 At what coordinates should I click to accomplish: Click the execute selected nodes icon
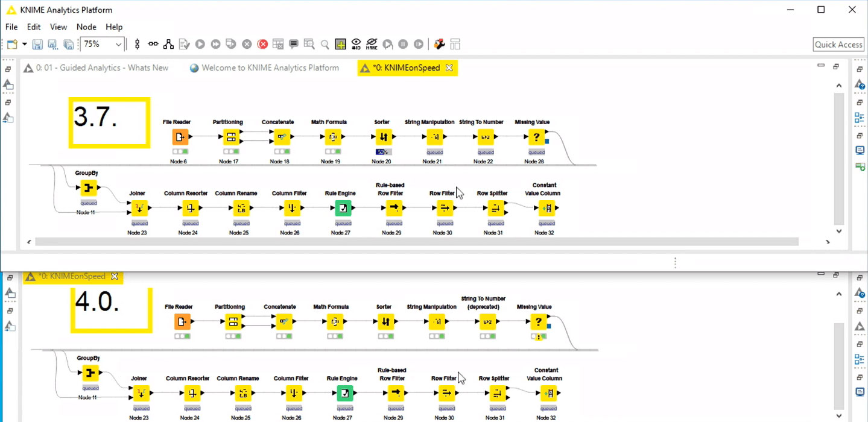200,44
